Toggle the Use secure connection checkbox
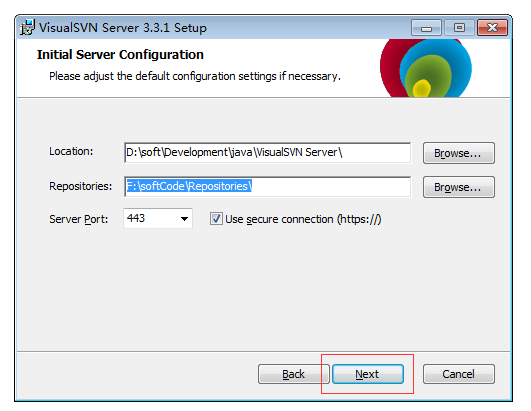This screenshot has width=531, height=411. pyautogui.click(x=216, y=219)
